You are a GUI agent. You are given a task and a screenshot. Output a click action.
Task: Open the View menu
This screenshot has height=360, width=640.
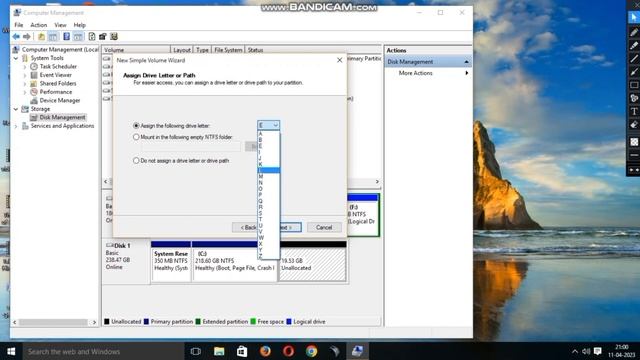(60, 25)
